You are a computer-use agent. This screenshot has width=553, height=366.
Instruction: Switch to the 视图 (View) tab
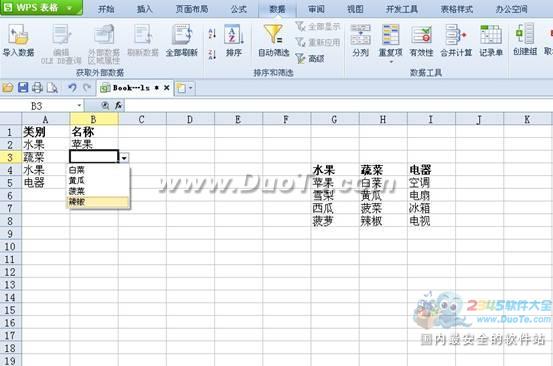(x=355, y=9)
